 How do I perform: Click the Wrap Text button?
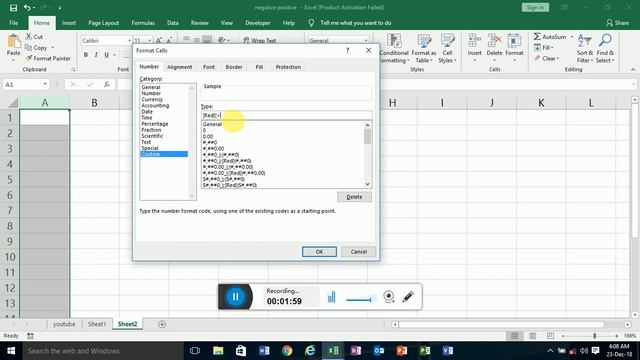click(x=260, y=40)
